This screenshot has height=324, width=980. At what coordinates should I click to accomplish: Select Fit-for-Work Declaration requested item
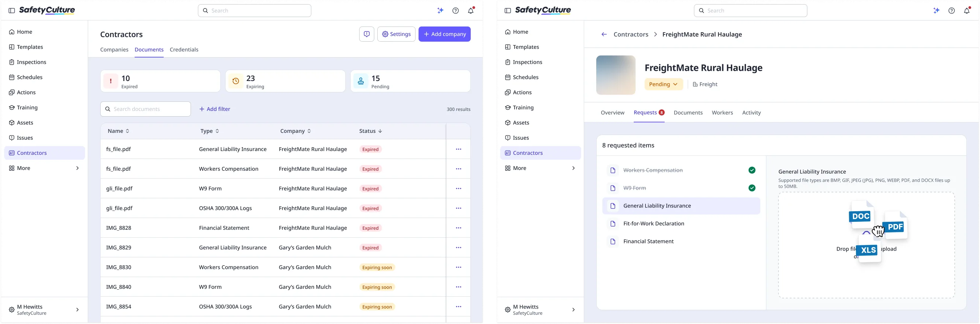tap(681, 224)
